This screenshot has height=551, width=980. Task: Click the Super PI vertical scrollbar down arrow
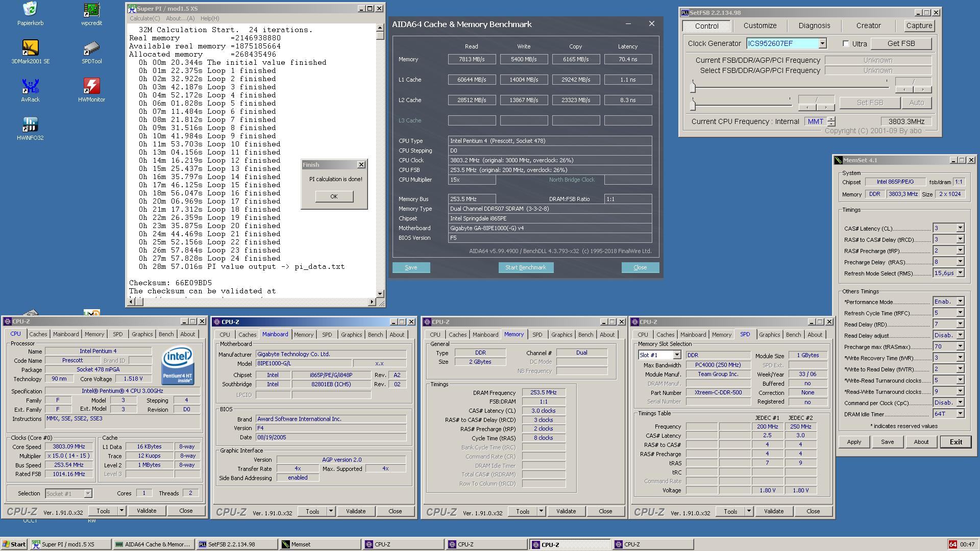point(380,294)
